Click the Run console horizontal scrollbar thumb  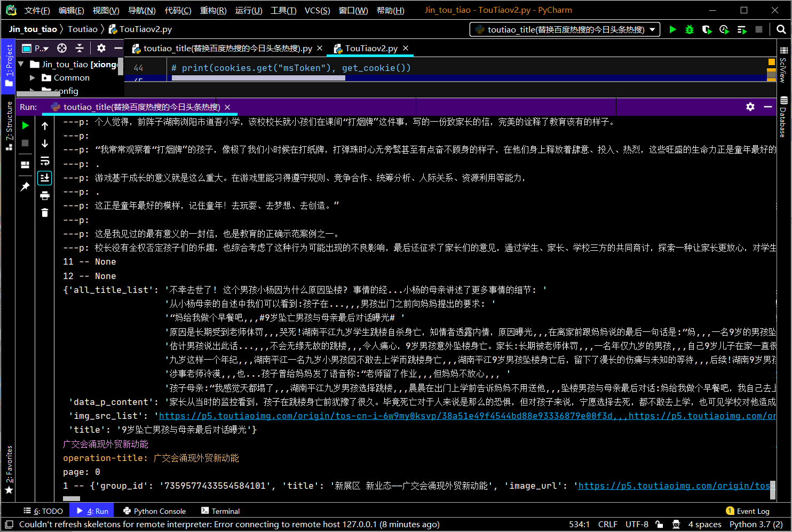point(71,498)
